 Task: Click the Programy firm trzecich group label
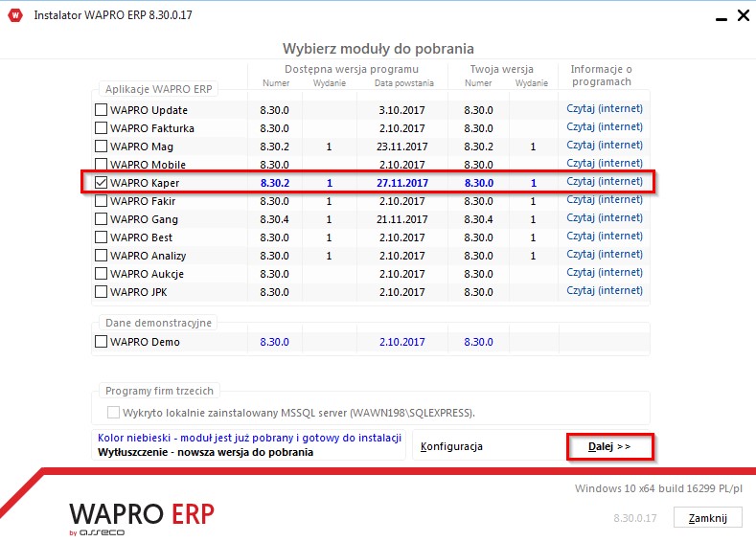point(159,391)
